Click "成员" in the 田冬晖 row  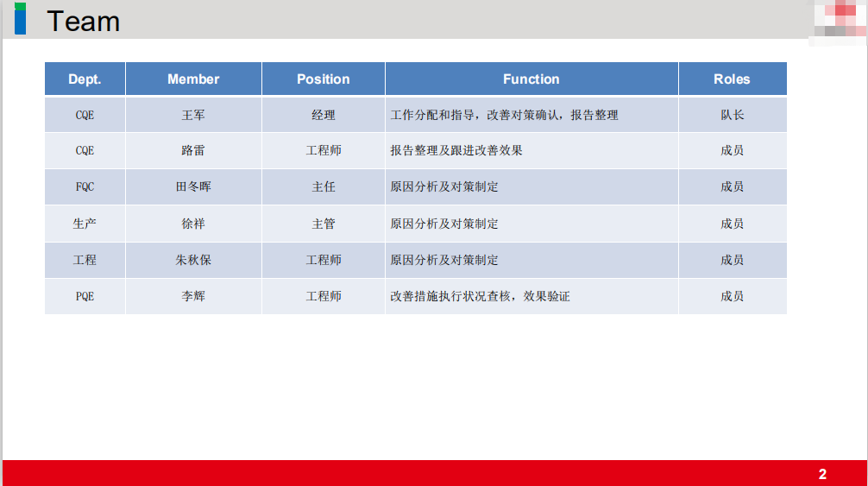click(732, 187)
